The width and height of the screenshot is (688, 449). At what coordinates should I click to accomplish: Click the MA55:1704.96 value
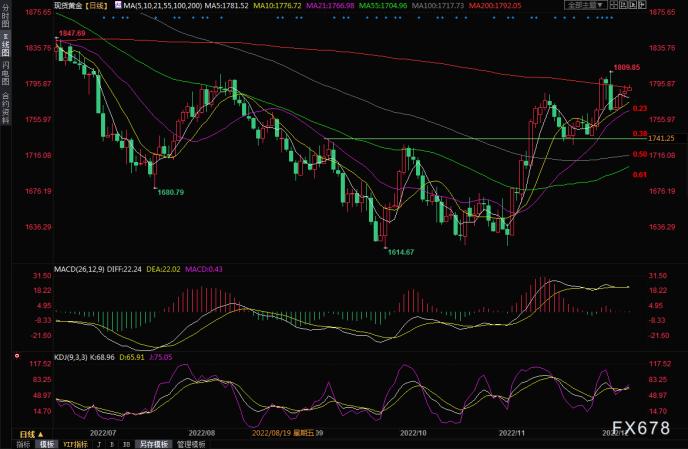click(x=383, y=6)
